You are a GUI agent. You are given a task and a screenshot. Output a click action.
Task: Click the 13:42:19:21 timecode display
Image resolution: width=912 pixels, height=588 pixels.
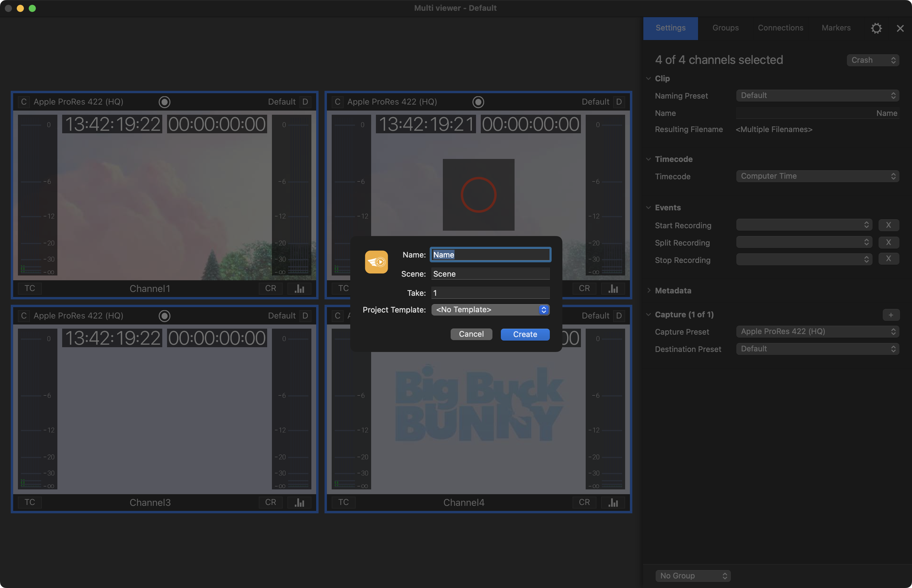pyautogui.click(x=426, y=124)
